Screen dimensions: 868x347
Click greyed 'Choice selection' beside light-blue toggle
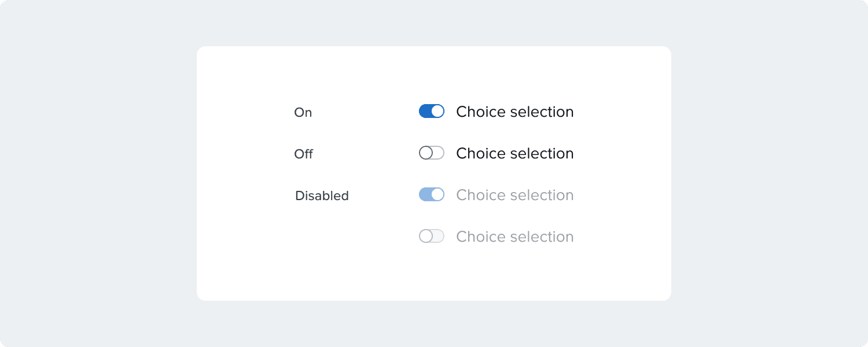pyautogui.click(x=514, y=195)
